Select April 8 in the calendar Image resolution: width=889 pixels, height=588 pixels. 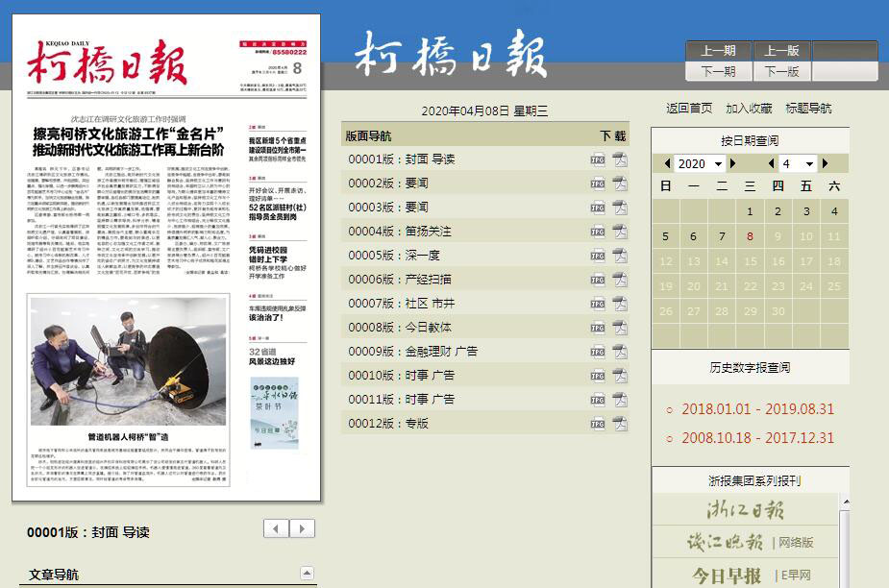750,236
